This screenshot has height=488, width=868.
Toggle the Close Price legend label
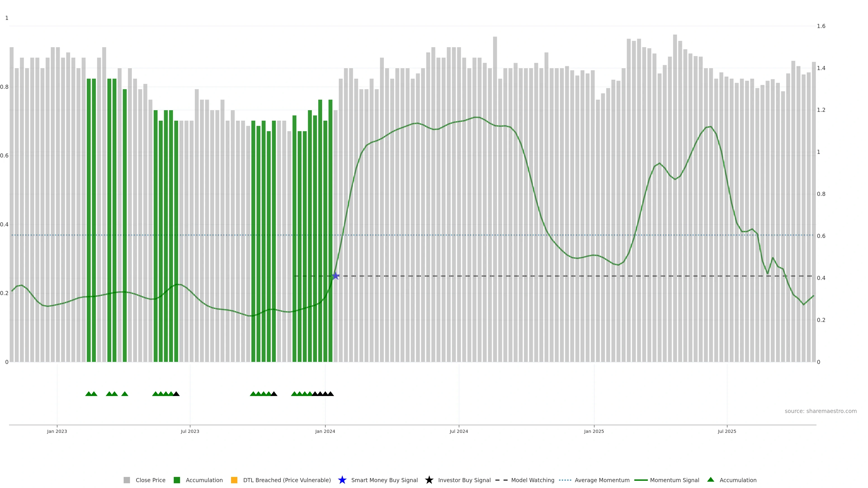coord(150,480)
